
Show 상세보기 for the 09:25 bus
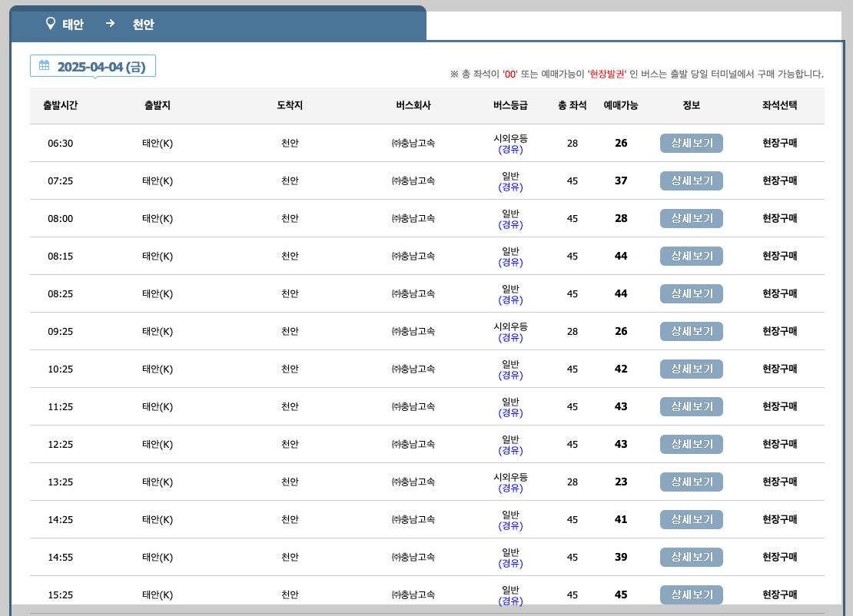pos(692,331)
